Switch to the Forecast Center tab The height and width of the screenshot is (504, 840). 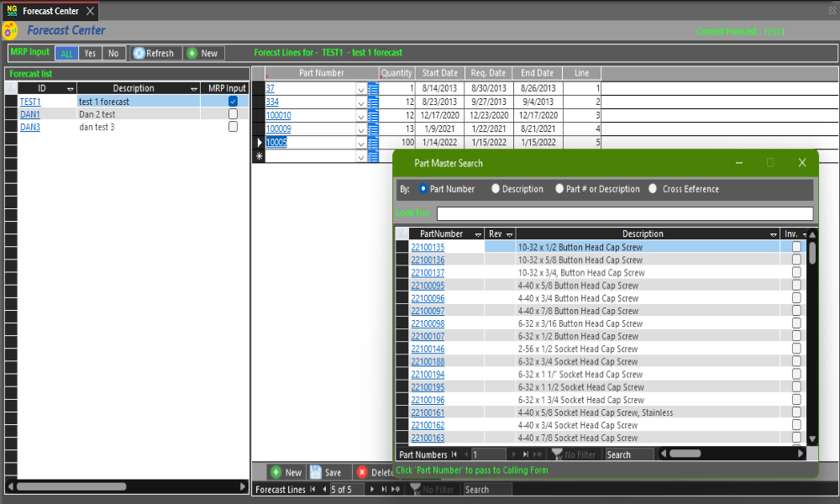point(50,11)
